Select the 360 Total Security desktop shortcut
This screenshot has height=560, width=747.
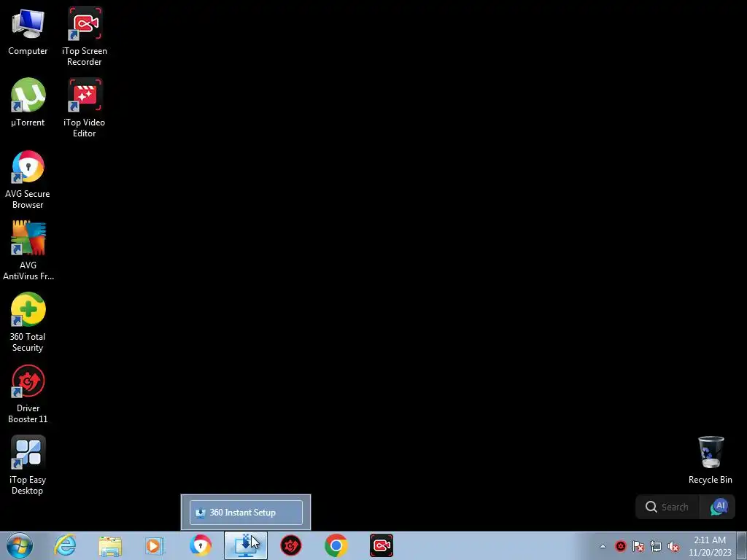pyautogui.click(x=28, y=323)
